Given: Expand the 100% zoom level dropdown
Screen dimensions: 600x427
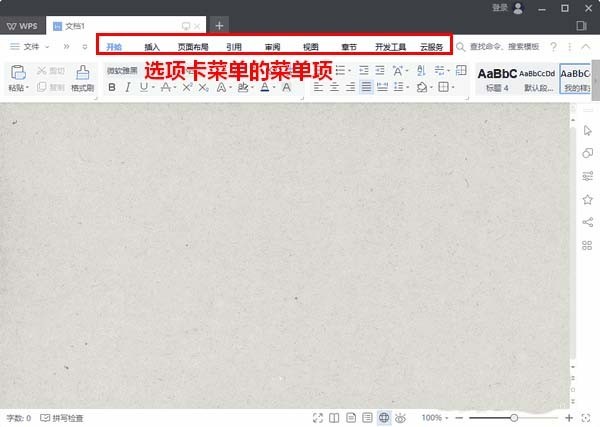Looking at the screenshot, I should (x=434, y=418).
